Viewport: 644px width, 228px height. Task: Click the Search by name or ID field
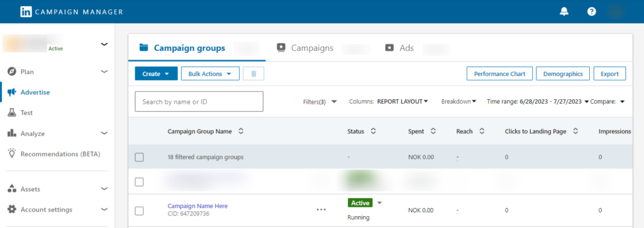coord(199,101)
